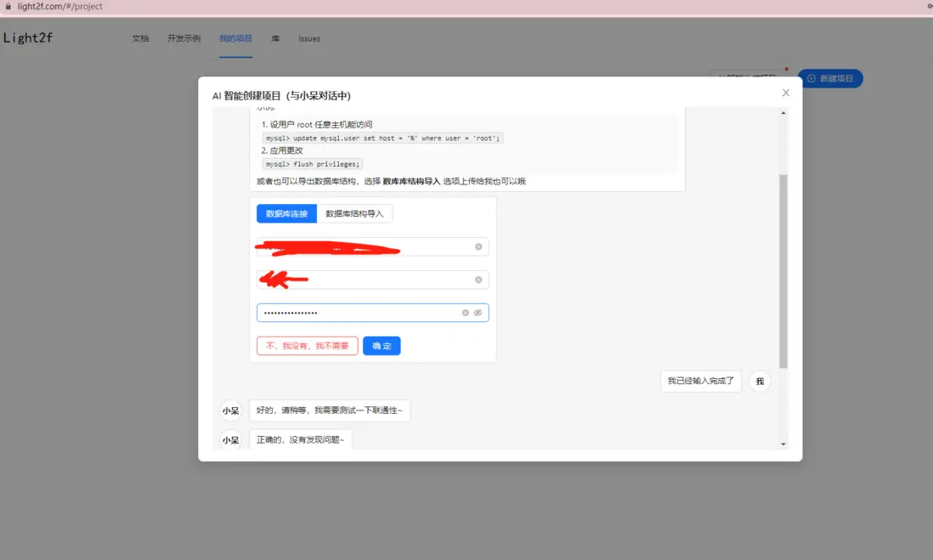Click text 设用户 root 任意主机能访问
Screen dimensions: 933x560
(321, 124)
